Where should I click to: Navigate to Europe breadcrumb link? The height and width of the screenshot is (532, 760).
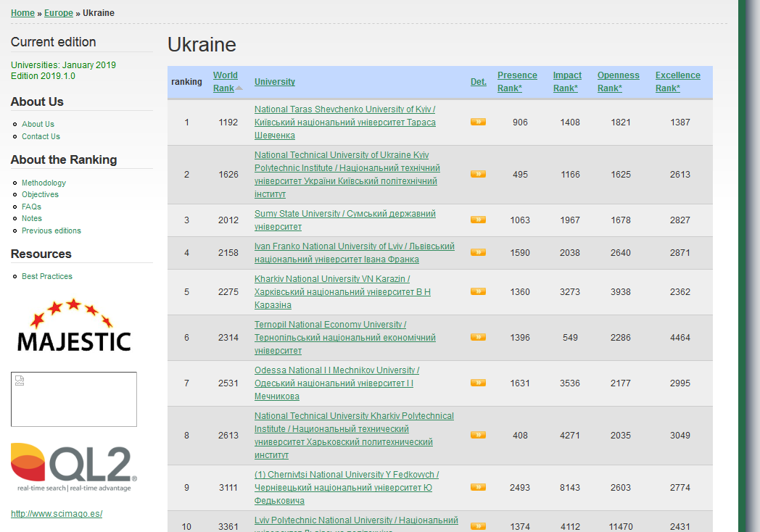pyautogui.click(x=59, y=13)
